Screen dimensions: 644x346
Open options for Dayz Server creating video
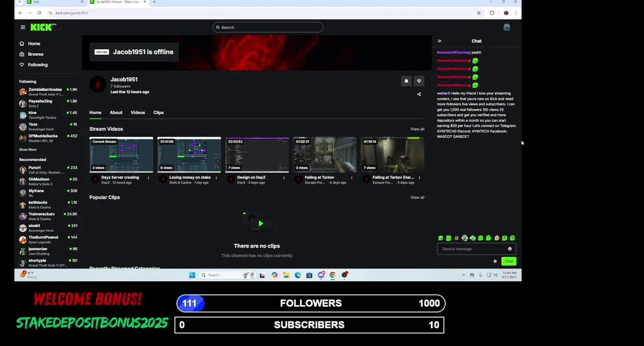148,178
